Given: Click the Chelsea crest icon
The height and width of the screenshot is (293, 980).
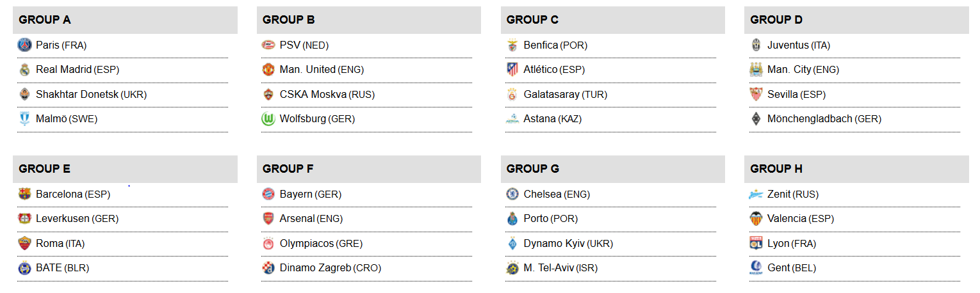Looking at the screenshot, I should point(512,194).
